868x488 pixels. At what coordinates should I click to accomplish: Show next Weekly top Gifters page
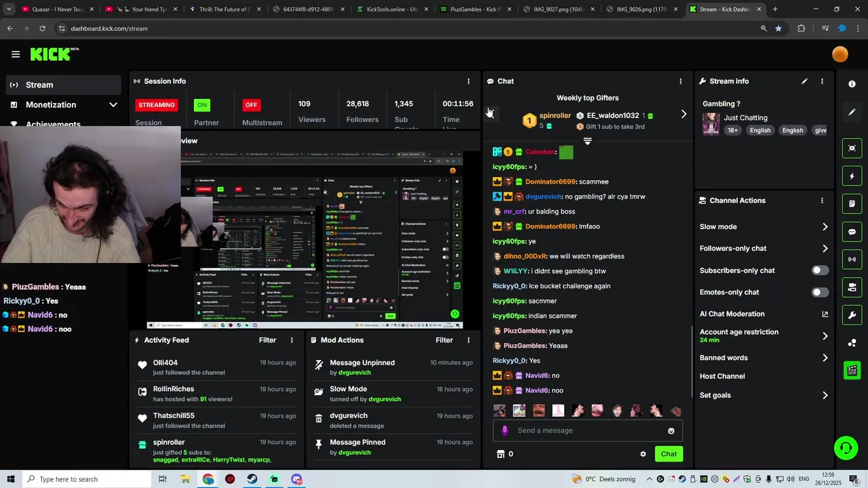[684, 115]
